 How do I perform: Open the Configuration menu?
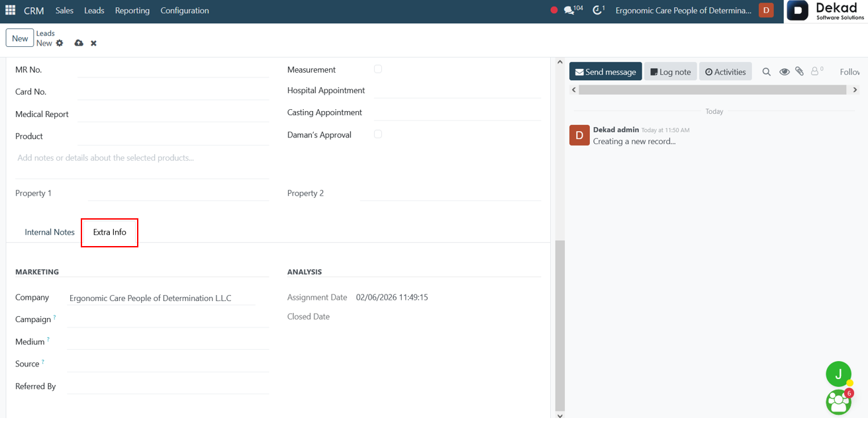[185, 11]
